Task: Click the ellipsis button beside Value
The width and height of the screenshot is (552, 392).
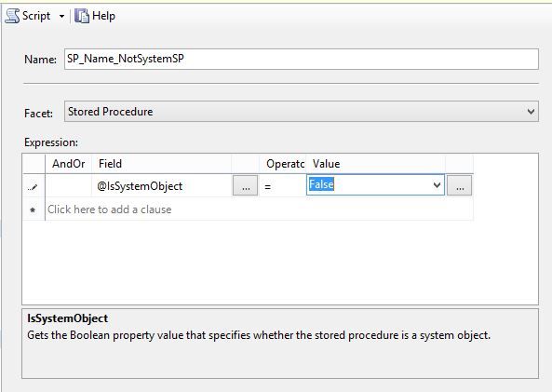Action: pyautogui.click(x=460, y=185)
